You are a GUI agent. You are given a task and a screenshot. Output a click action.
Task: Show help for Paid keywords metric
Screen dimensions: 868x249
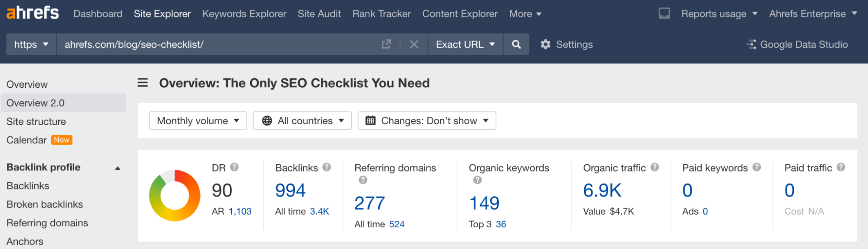[x=757, y=167]
